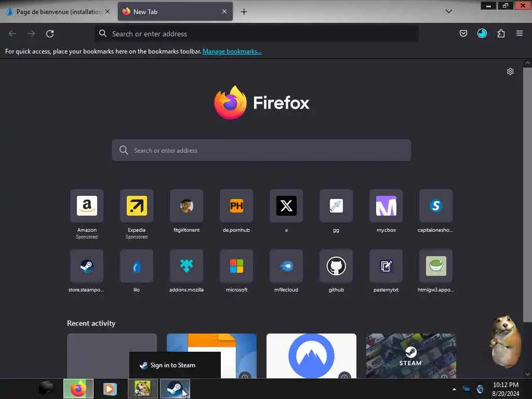
Task: Open the pastemytxt shortcut tile
Action: [386, 266]
